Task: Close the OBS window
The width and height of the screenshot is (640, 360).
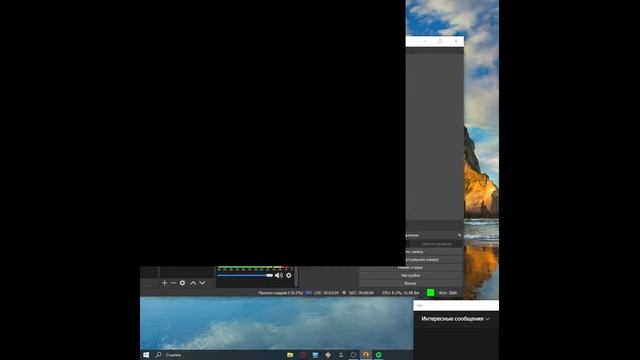Action: point(456,41)
